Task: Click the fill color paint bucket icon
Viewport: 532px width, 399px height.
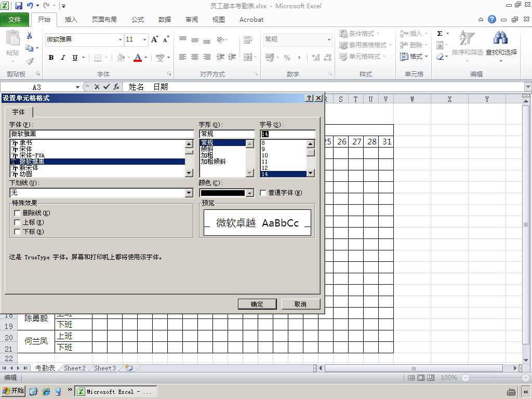Action: (x=121, y=57)
